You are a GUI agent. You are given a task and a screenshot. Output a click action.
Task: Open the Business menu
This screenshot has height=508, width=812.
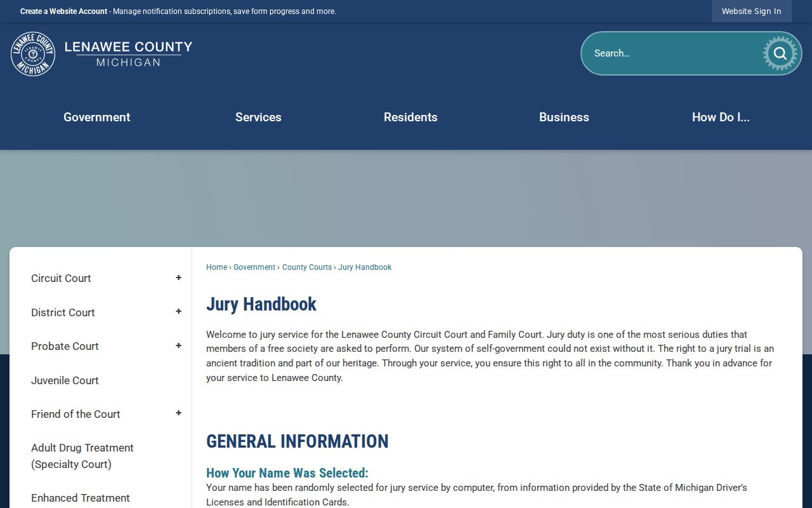tap(564, 117)
